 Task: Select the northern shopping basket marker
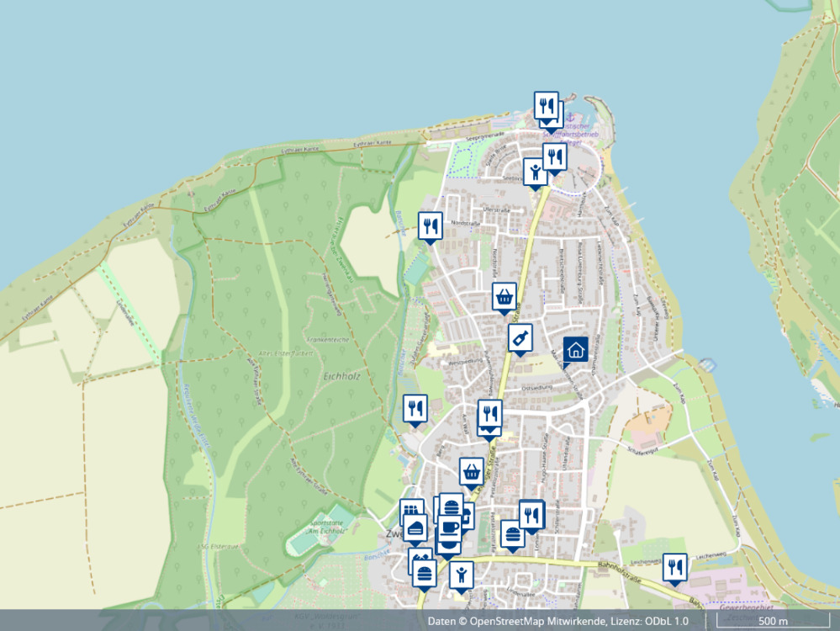(x=504, y=296)
